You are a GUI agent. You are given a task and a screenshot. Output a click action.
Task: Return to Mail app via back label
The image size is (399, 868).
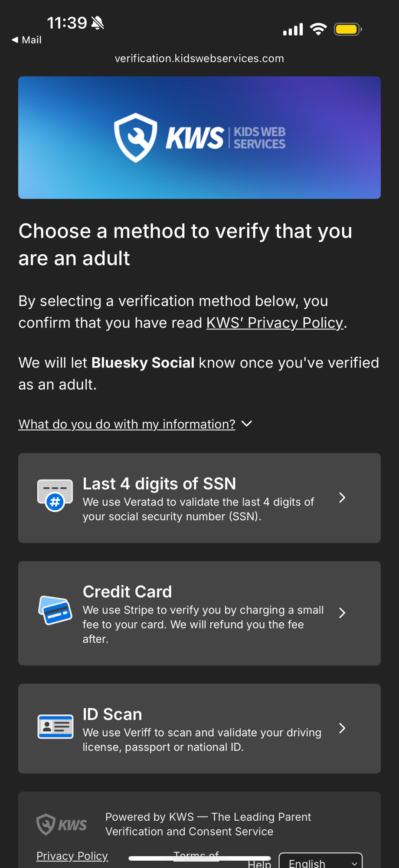(x=31, y=40)
